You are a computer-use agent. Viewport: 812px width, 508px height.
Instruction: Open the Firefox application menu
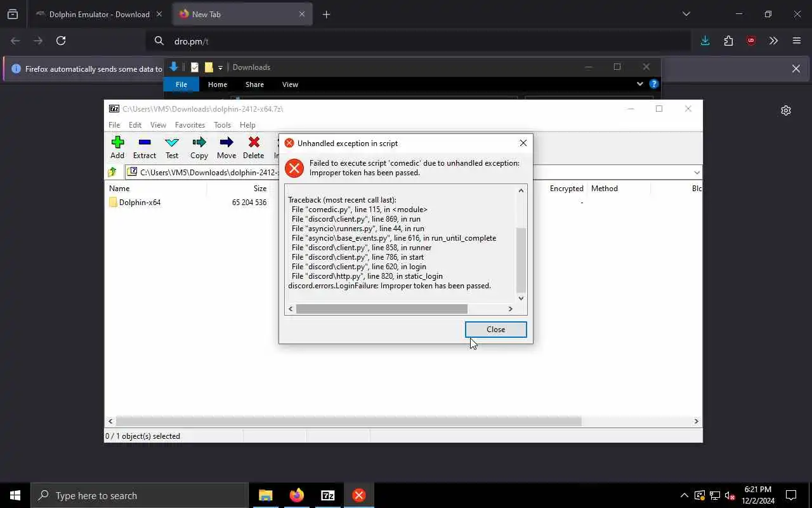pos(797,41)
